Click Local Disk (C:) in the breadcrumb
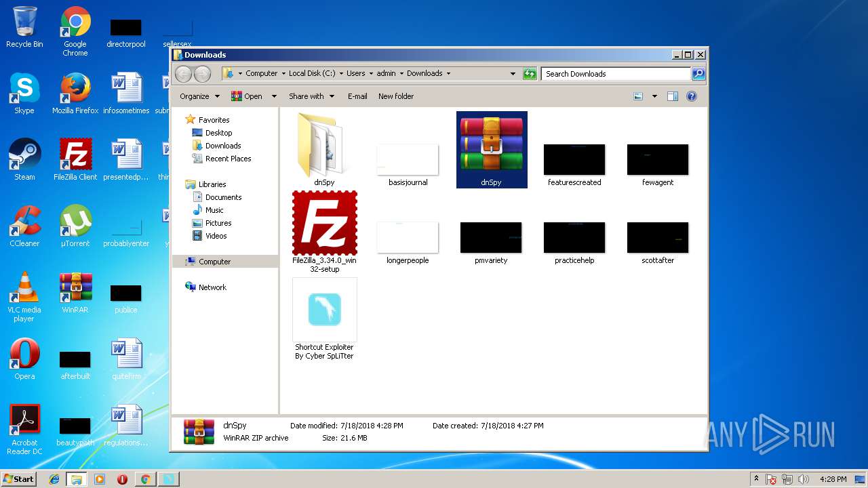The image size is (868, 488). pyautogui.click(x=312, y=73)
